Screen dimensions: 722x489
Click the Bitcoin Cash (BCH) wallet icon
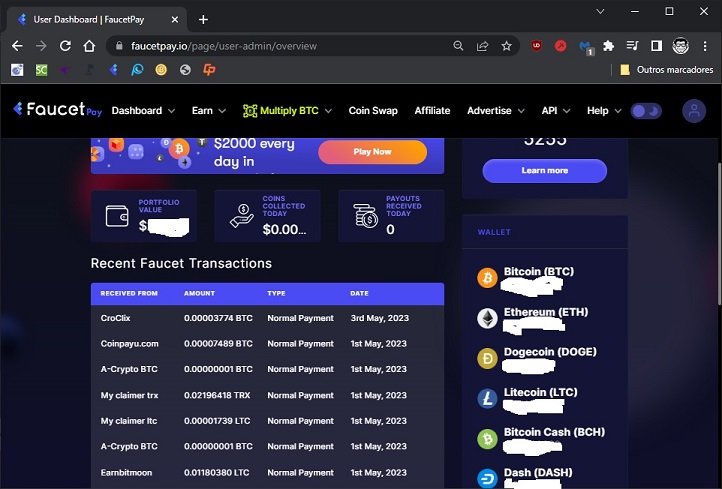pos(487,438)
